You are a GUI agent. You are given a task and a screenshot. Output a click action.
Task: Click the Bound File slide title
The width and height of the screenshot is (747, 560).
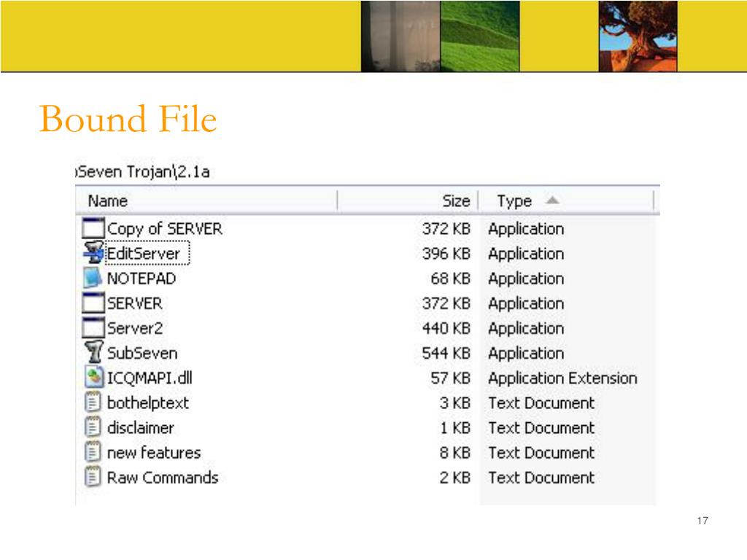pyautogui.click(x=128, y=119)
